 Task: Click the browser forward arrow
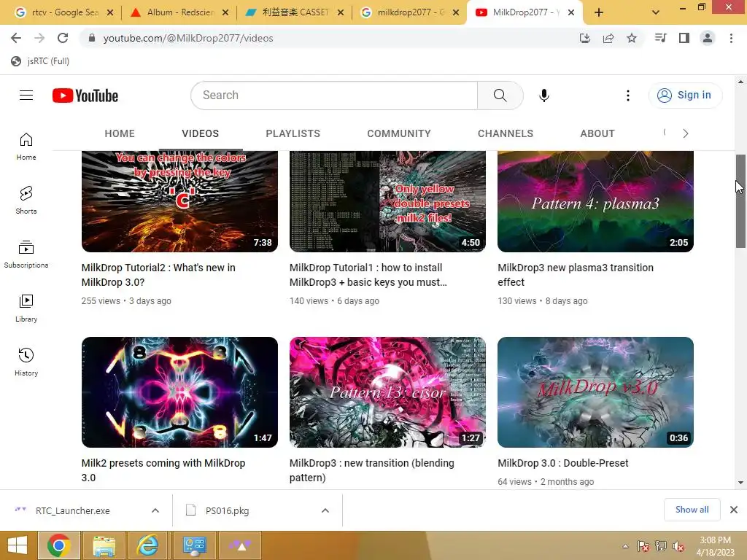(x=39, y=38)
